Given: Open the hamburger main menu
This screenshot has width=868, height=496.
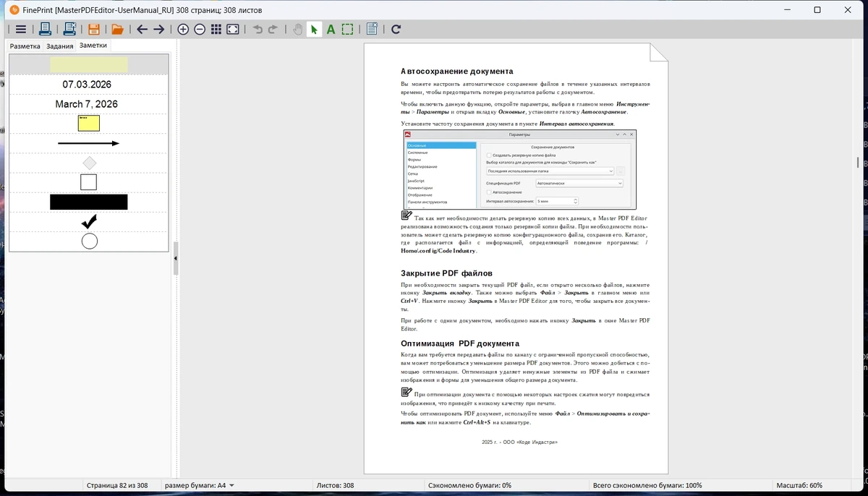Looking at the screenshot, I should [21, 30].
